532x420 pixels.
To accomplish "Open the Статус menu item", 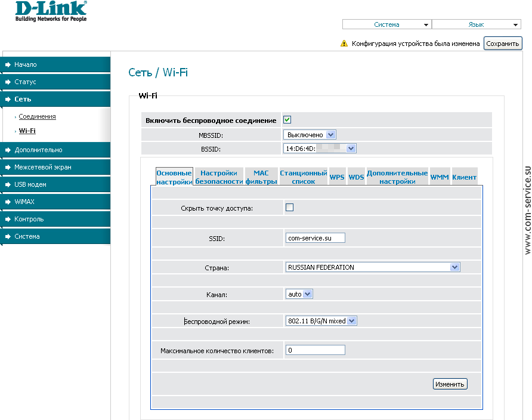I will coord(55,82).
